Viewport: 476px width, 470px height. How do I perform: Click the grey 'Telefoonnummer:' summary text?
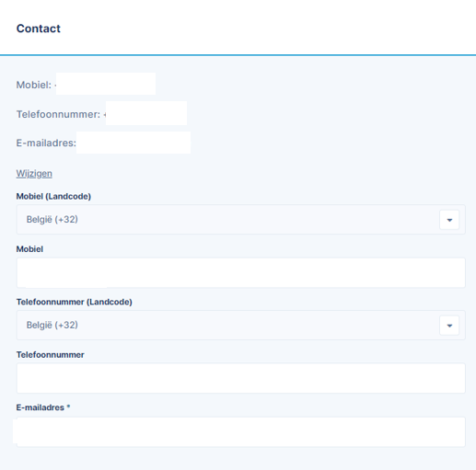(x=58, y=114)
